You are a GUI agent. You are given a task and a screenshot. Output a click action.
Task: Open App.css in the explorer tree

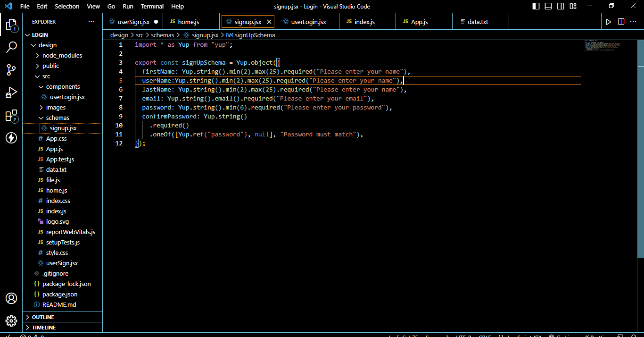coord(62,139)
